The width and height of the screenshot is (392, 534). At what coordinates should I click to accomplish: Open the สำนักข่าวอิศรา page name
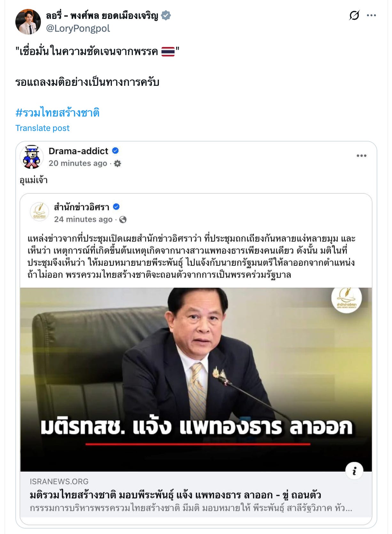[x=82, y=207]
